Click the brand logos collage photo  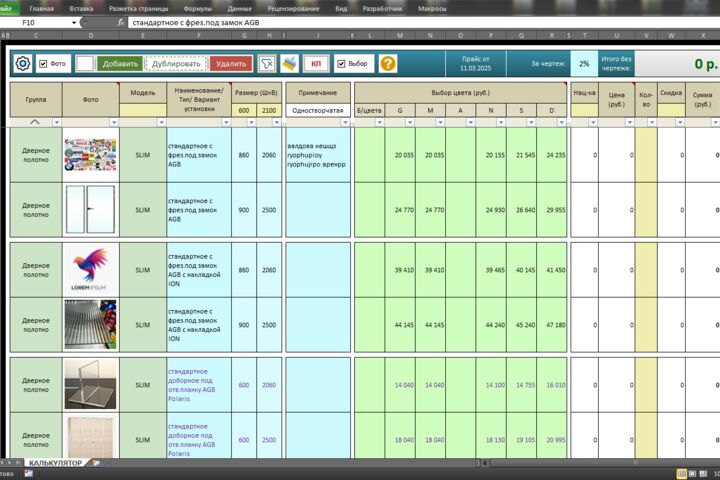[90, 155]
